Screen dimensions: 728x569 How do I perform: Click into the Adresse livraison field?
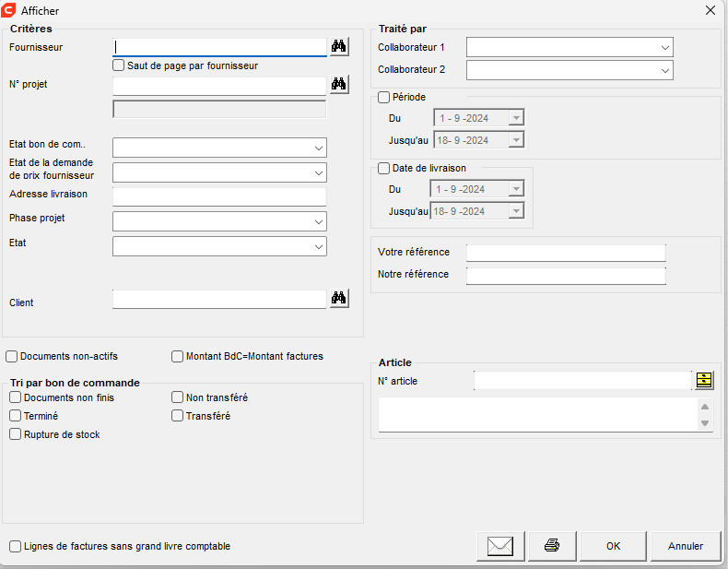point(219,197)
